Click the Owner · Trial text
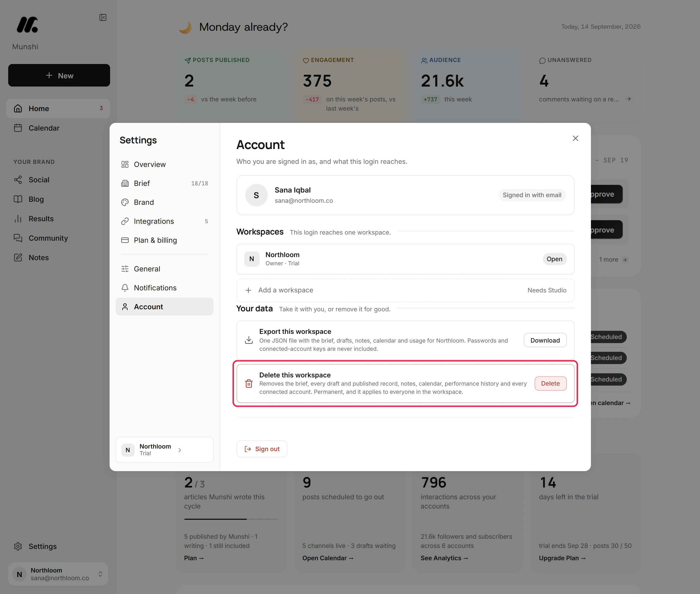Image resolution: width=700 pixels, height=594 pixels. tap(282, 263)
